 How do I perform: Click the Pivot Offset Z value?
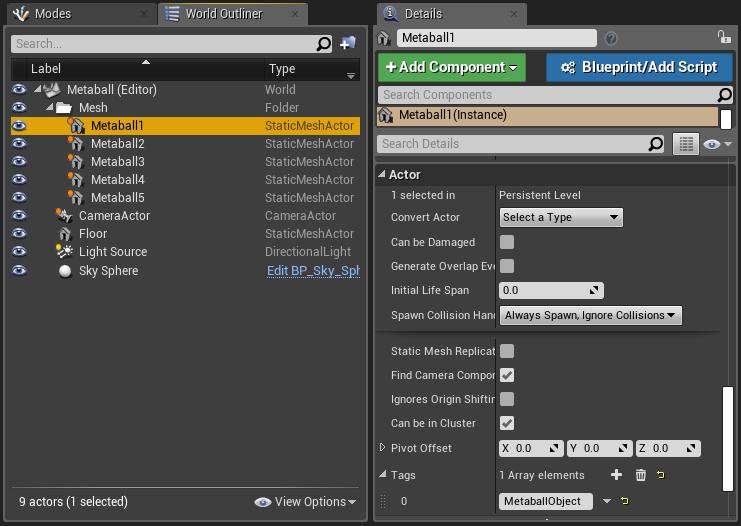coord(668,448)
